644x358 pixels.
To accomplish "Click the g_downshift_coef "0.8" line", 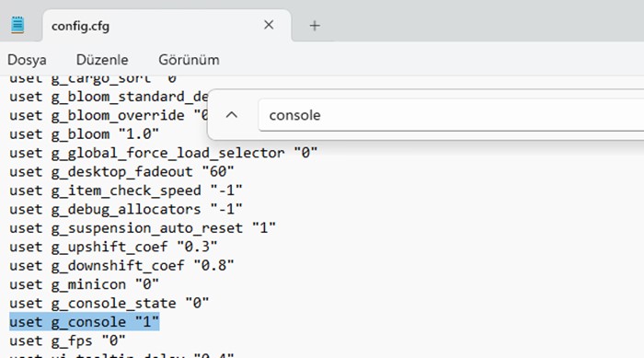I will click(x=121, y=265).
